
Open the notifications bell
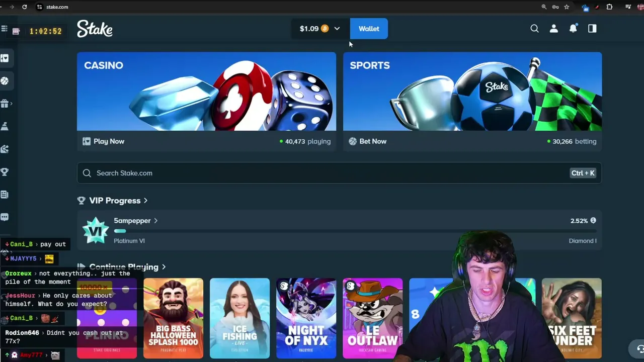573,29
